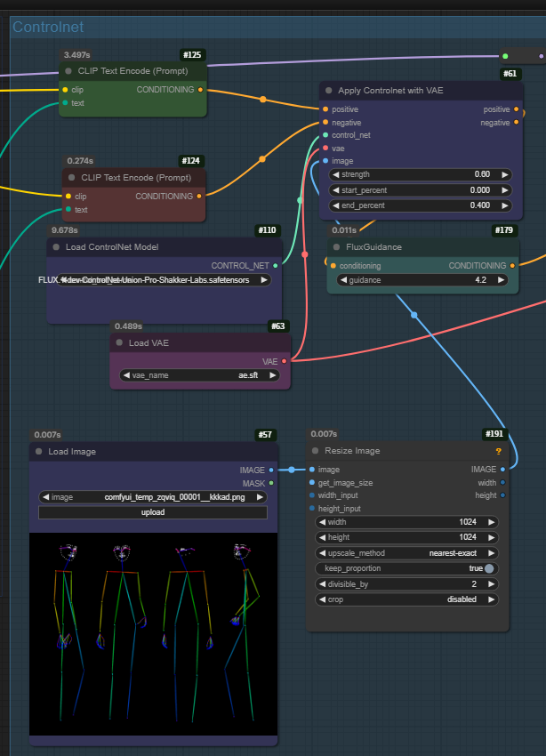Open Resize Image help question mark
This screenshot has height=756, width=546.
tap(498, 451)
